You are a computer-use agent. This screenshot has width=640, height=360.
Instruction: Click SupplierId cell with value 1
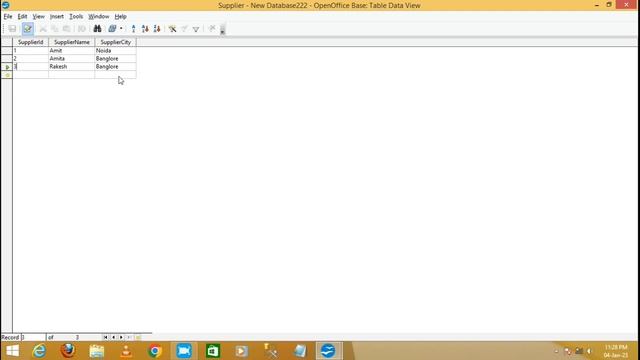[31, 51]
